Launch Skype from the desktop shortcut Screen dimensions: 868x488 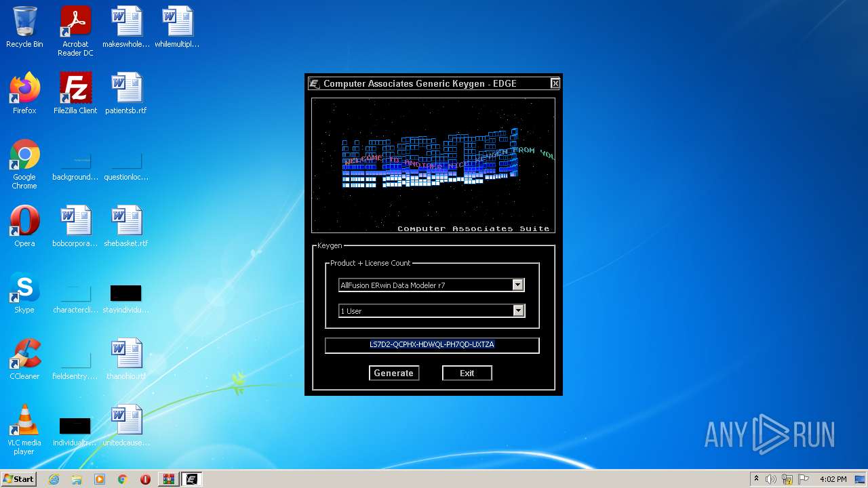(x=24, y=293)
